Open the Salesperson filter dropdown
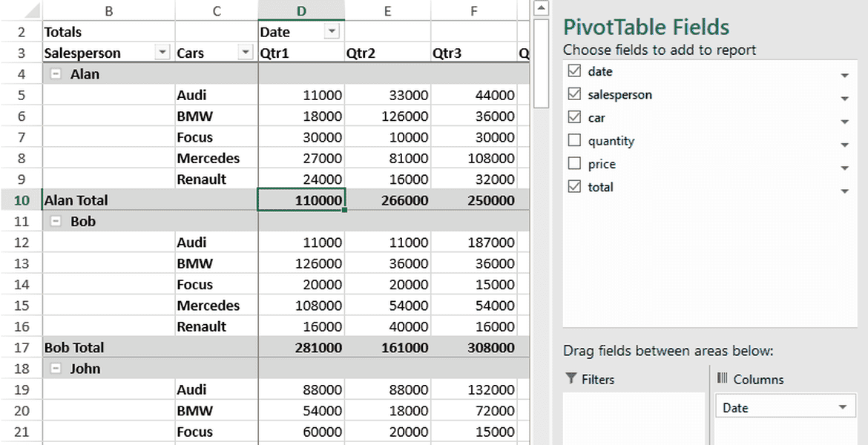 [161, 53]
